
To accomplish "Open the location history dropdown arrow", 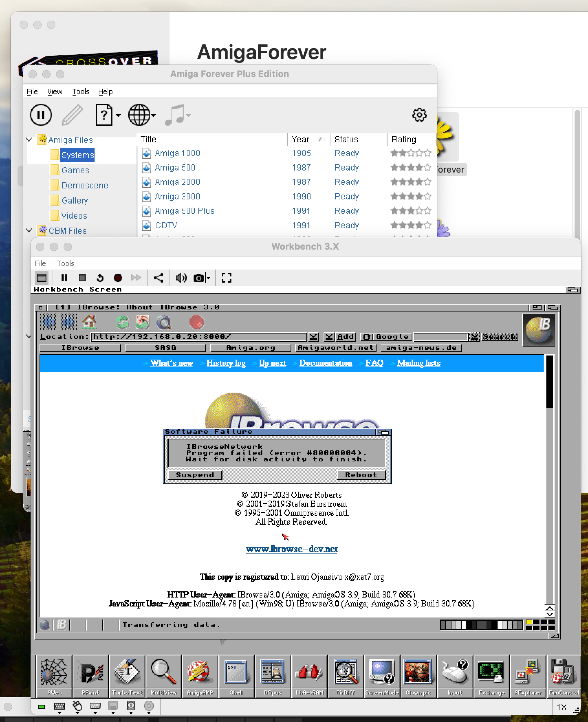I will coord(313,337).
